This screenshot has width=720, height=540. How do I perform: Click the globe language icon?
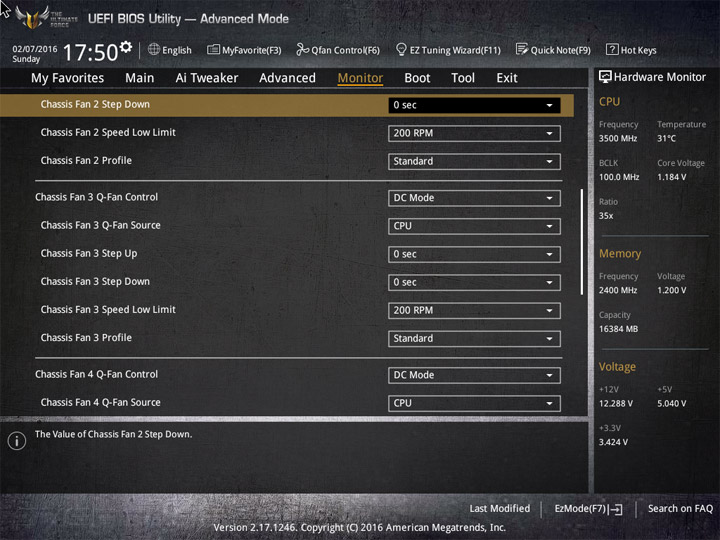click(154, 49)
